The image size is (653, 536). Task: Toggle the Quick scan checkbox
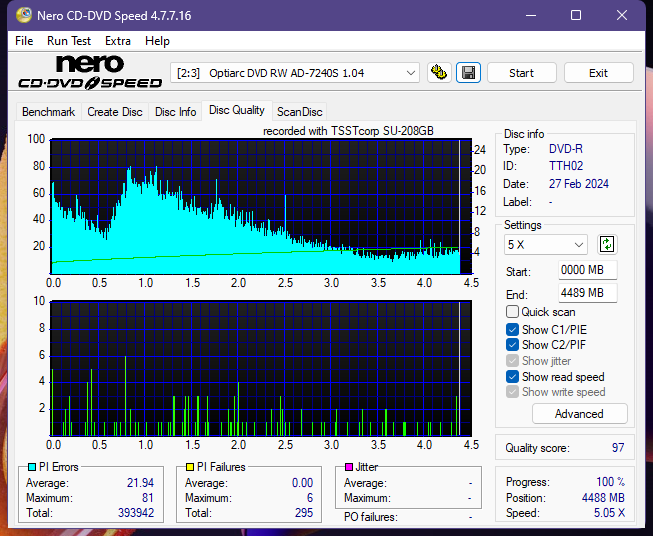tap(512, 312)
